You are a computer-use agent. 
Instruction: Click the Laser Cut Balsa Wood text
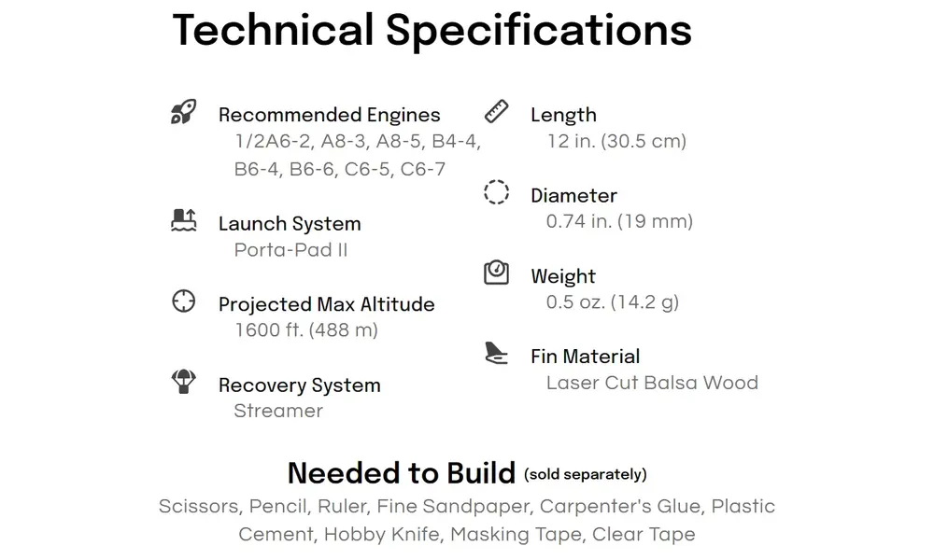[x=652, y=383]
